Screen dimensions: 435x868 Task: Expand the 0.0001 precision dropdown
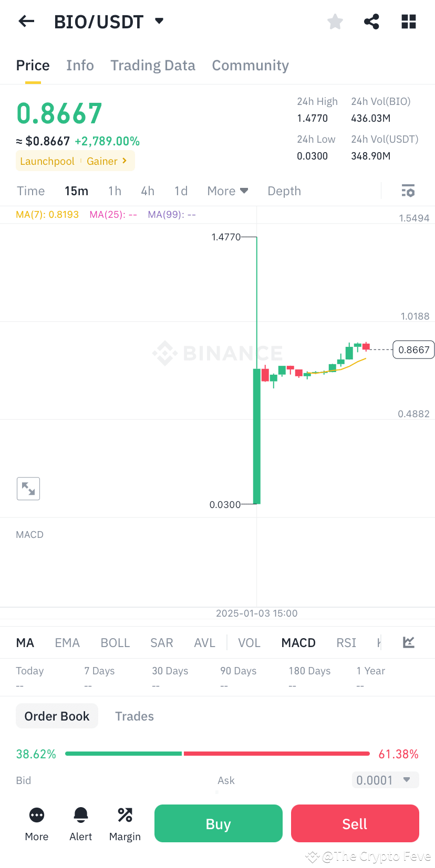385,780
